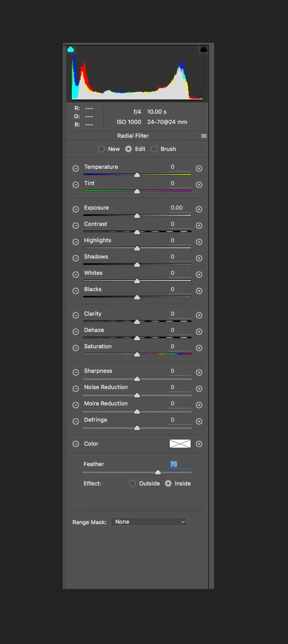The height and width of the screenshot is (644, 288).
Task: Click the Feather slider handle
Action: coord(158,472)
